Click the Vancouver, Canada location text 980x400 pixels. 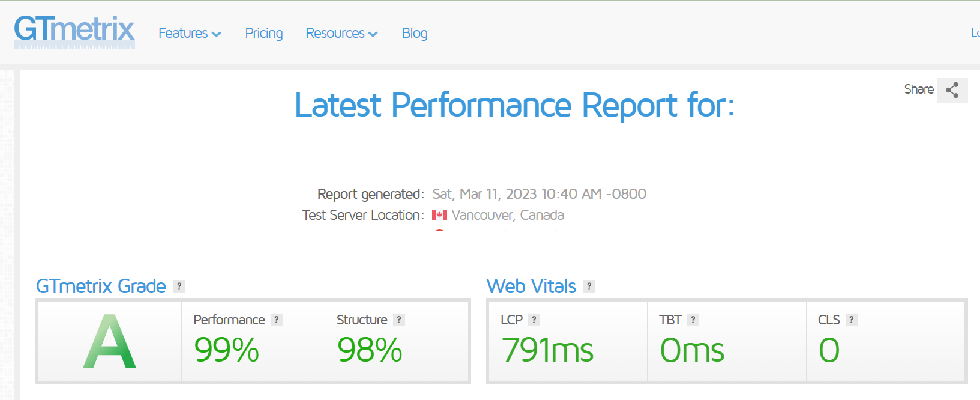[x=508, y=215]
